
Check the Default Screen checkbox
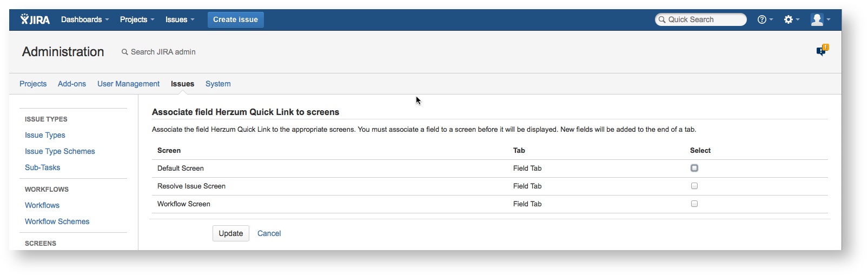click(x=694, y=168)
